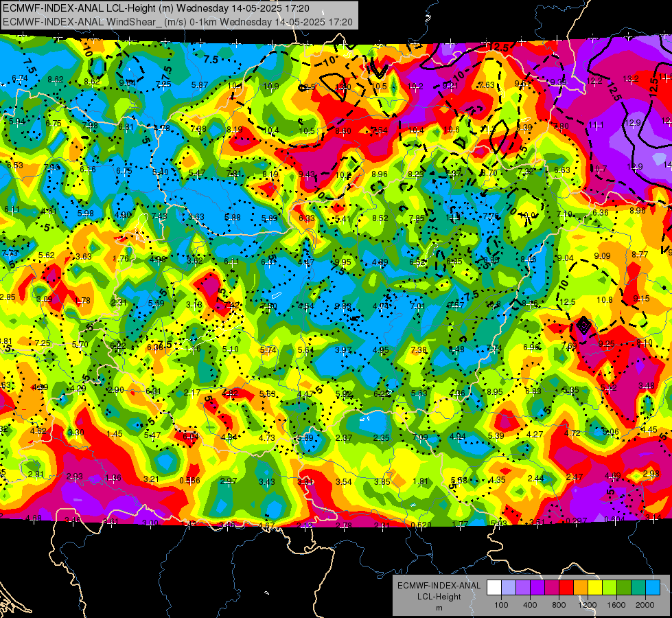Click the map value 6.74
This screenshot has width=672, height=618.
point(20,78)
